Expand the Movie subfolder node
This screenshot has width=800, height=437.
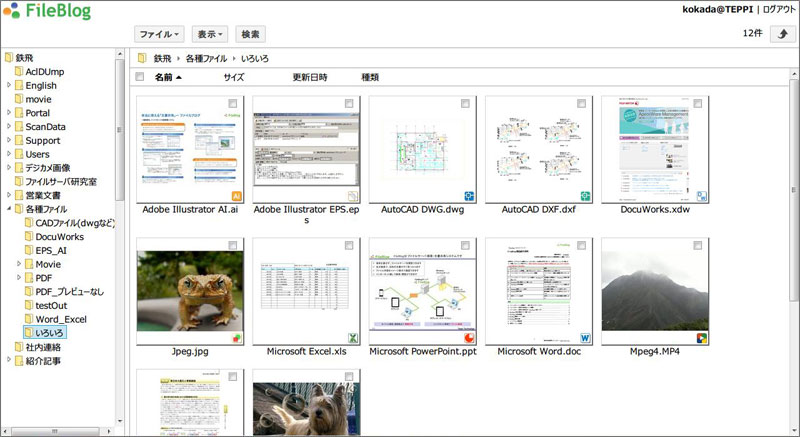pos(19,264)
